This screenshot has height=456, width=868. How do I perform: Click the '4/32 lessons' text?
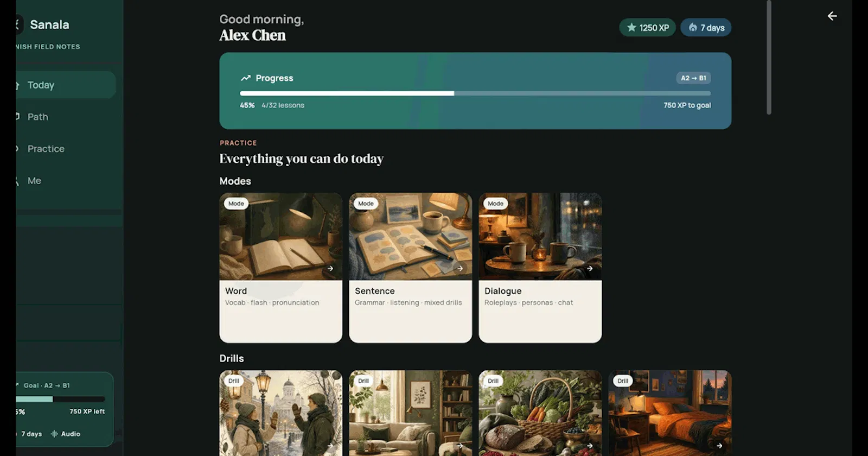[x=283, y=105]
